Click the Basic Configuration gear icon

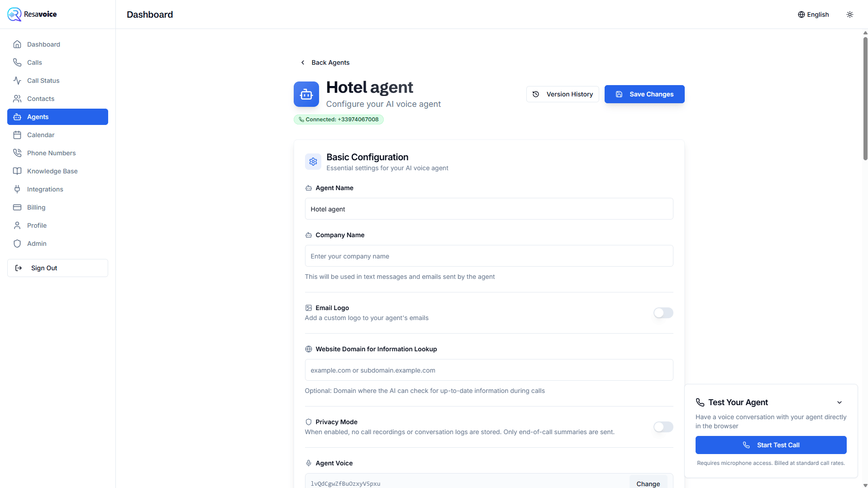click(313, 162)
